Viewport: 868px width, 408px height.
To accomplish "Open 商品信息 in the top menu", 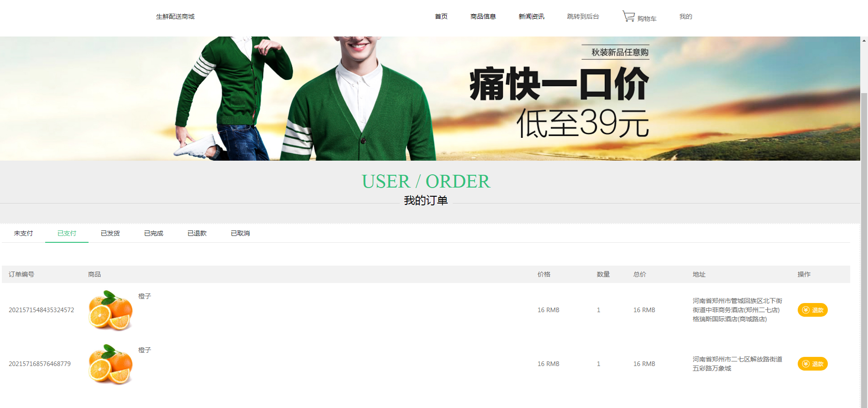I will tap(483, 16).
